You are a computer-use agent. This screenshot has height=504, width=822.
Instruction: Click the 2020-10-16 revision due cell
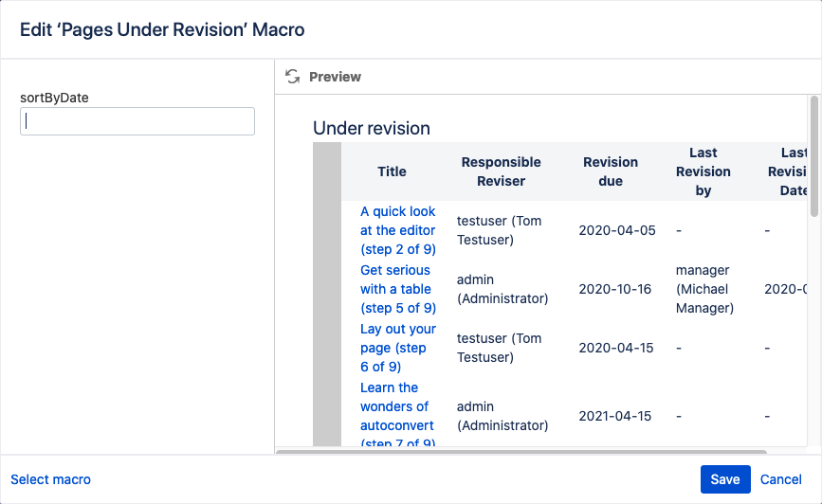point(615,289)
